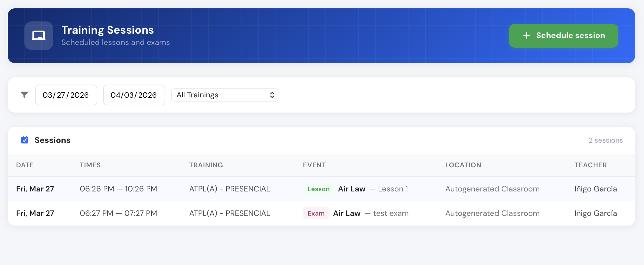Click the EVENT column header

(x=314, y=165)
